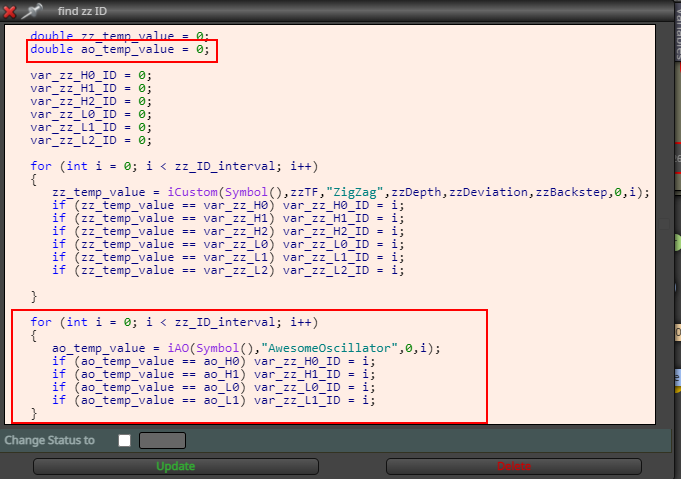The width and height of the screenshot is (681, 479).
Task: Click the line comparing ao_temp_value to ao_L0
Action: pyautogui.click(x=214, y=387)
